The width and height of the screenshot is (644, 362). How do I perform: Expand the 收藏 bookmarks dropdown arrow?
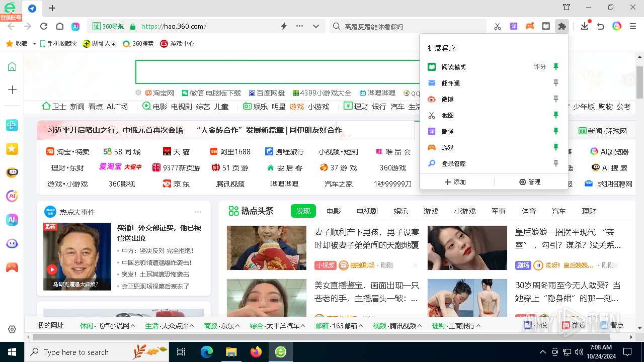(35, 44)
